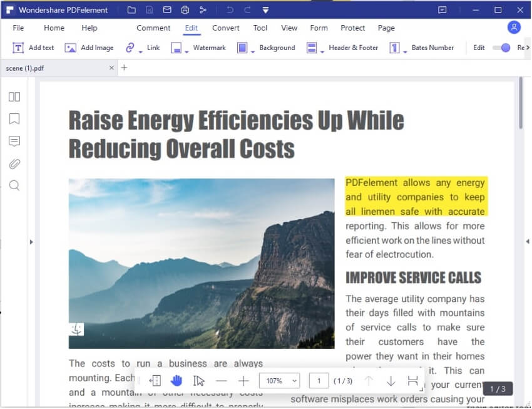Zoom in using the plus icon
The width and height of the screenshot is (532, 409).
[x=243, y=380]
